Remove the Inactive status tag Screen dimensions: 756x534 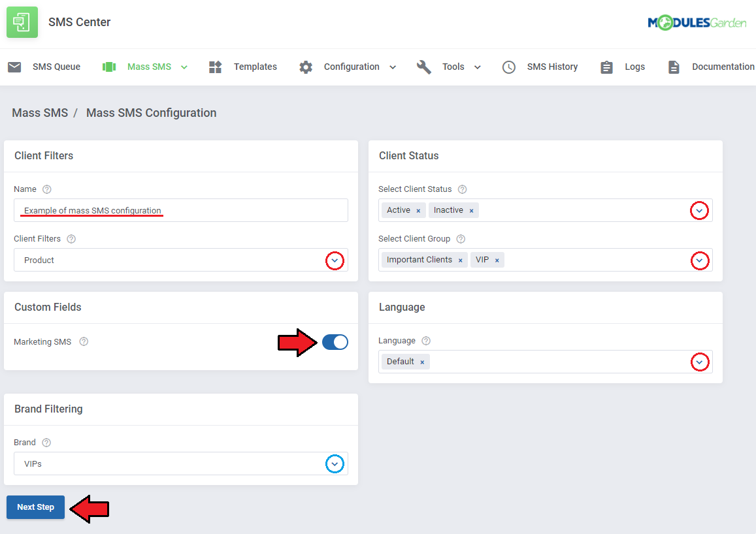point(472,210)
